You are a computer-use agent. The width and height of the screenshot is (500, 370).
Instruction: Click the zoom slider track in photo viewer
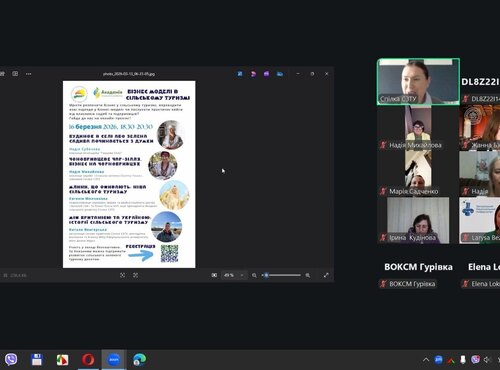282,275
